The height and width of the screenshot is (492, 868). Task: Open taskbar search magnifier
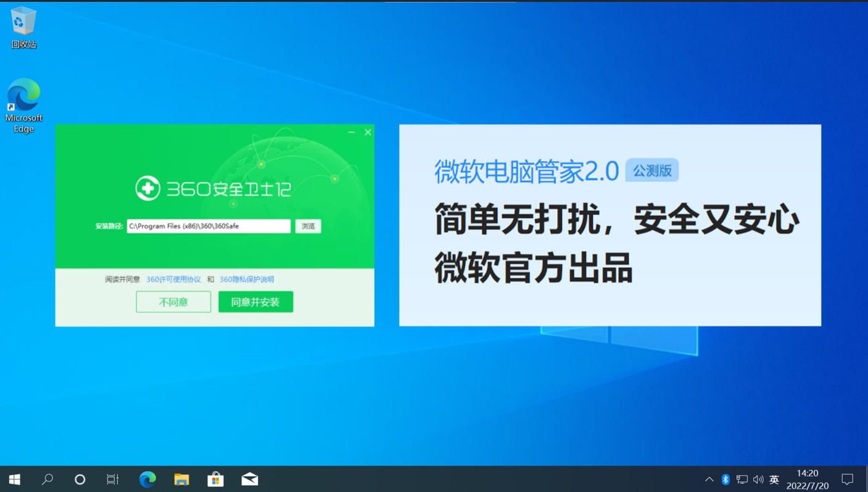[48, 479]
